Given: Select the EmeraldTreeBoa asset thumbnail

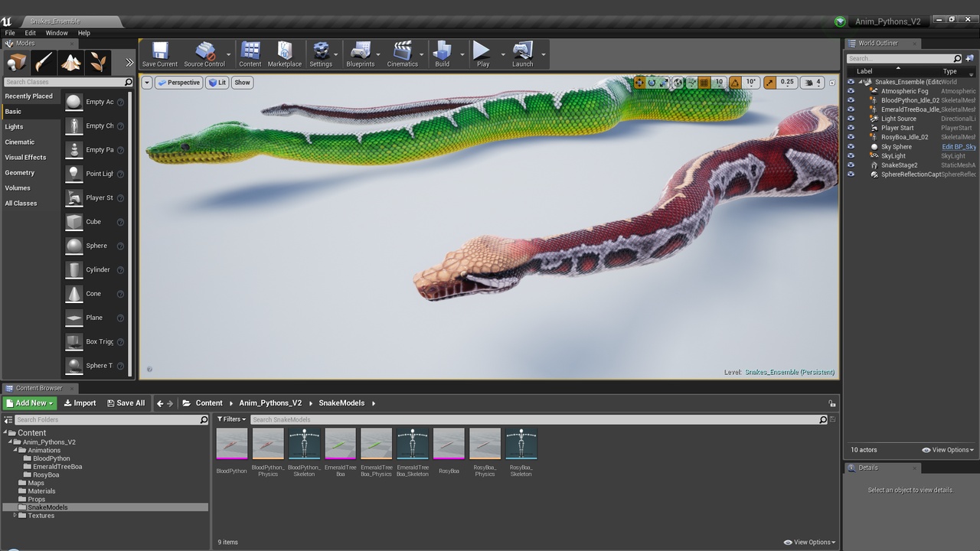Looking at the screenshot, I should click(341, 444).
